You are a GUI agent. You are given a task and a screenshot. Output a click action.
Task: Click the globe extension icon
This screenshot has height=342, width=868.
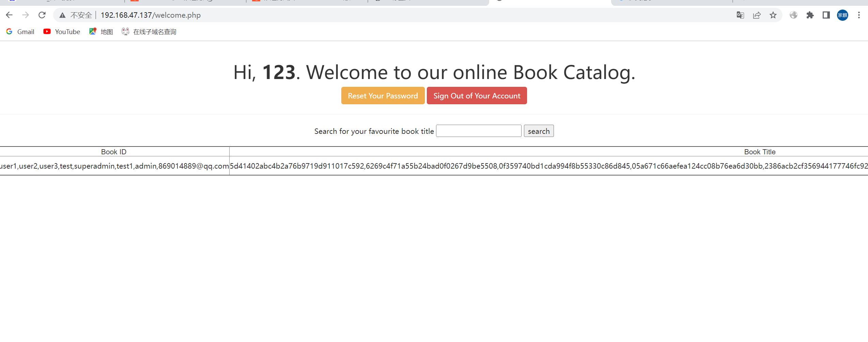pyautogui.click(x=793, y=15)
